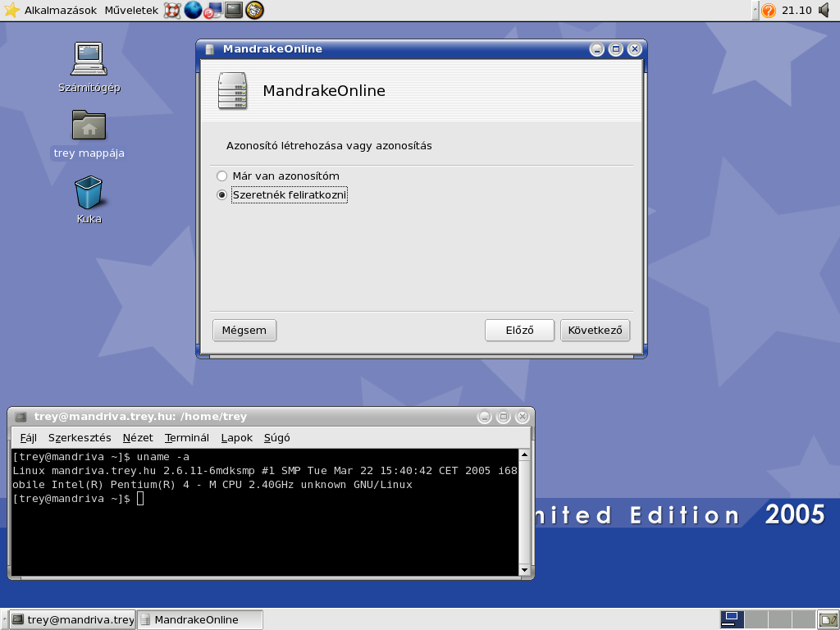Click the MandrakeOnline server icon in dialog header

point(232,90)
